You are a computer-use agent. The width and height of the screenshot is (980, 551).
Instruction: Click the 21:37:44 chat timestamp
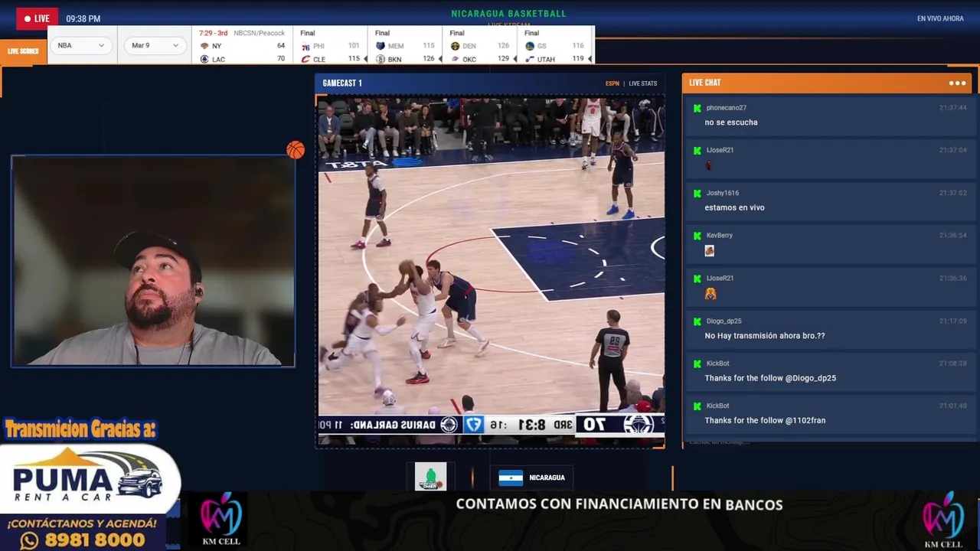click(x=952, y=108)
